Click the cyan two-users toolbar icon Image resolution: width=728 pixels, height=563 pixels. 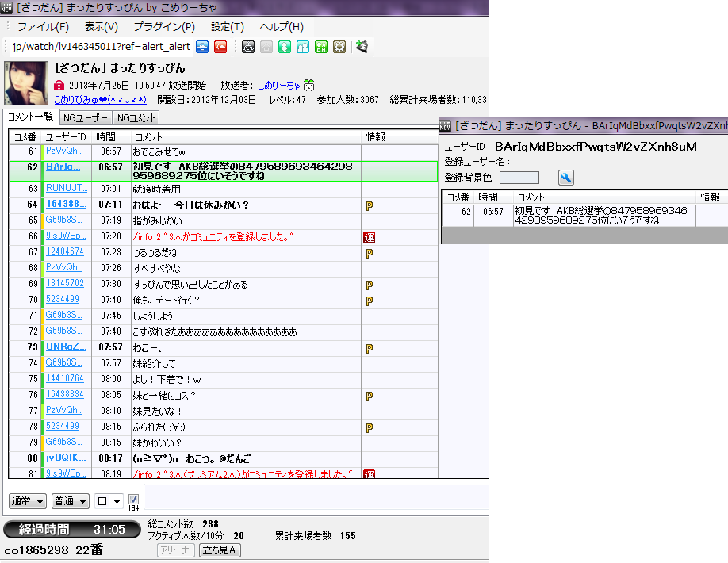pyautogui.click(x=303, y=47)
